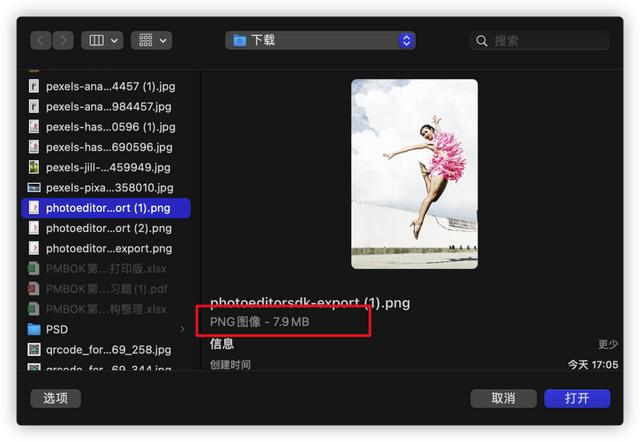Screen dimensions: 640x442
Task: Open the grid grouping options dropdown
Action: [151, 40]
